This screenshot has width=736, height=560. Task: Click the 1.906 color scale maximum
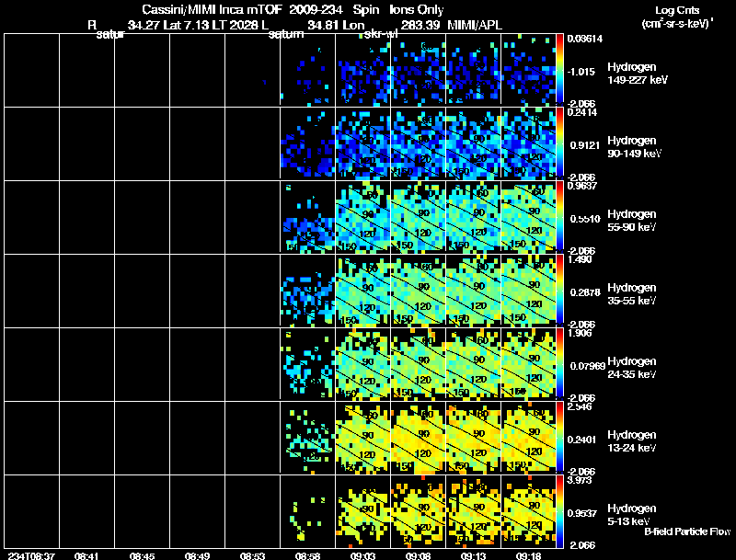tap(580, 333)
